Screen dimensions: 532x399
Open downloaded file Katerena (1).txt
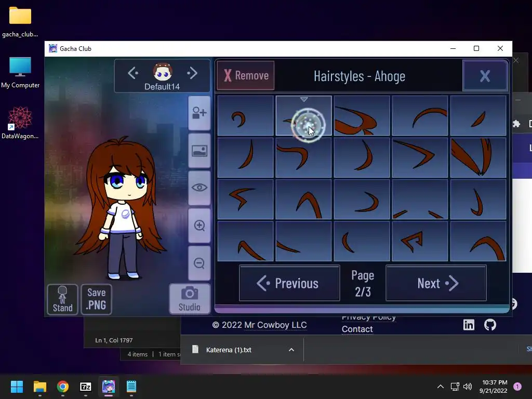tap(229, 350)
